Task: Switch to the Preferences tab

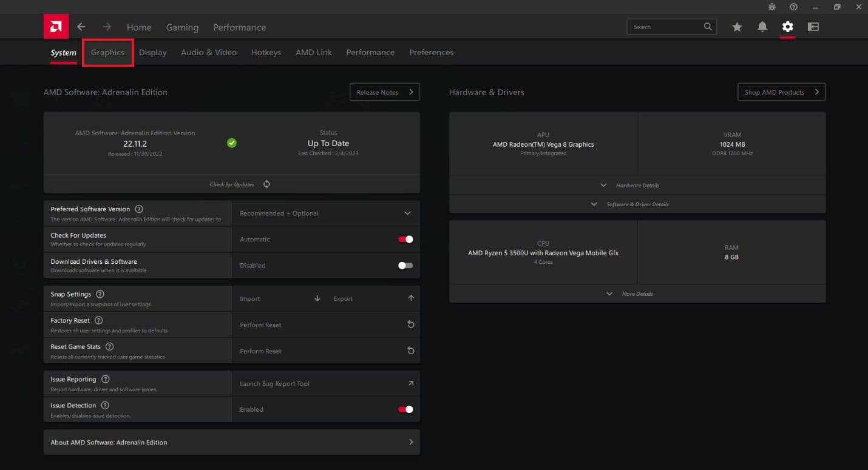Action: 432,52
